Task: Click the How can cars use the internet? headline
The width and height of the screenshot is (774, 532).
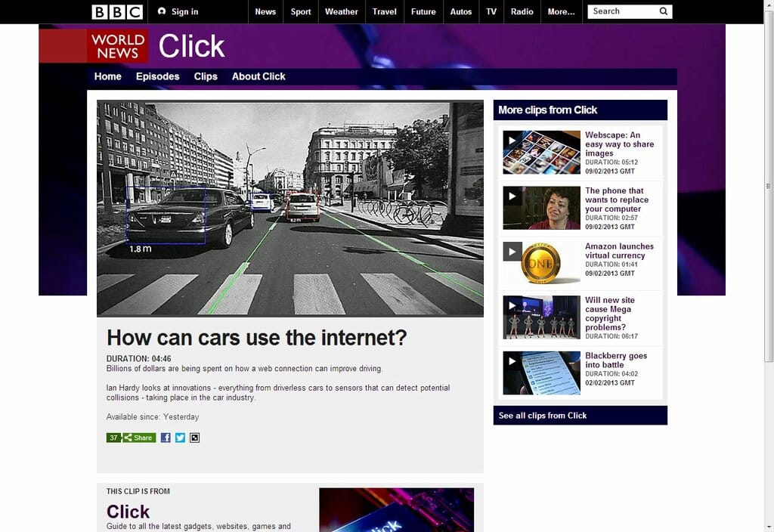Action: point(257,338)
